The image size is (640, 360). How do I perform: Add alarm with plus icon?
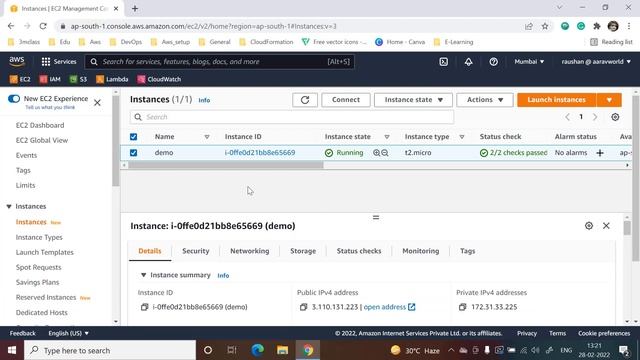(x=600, y=153)
